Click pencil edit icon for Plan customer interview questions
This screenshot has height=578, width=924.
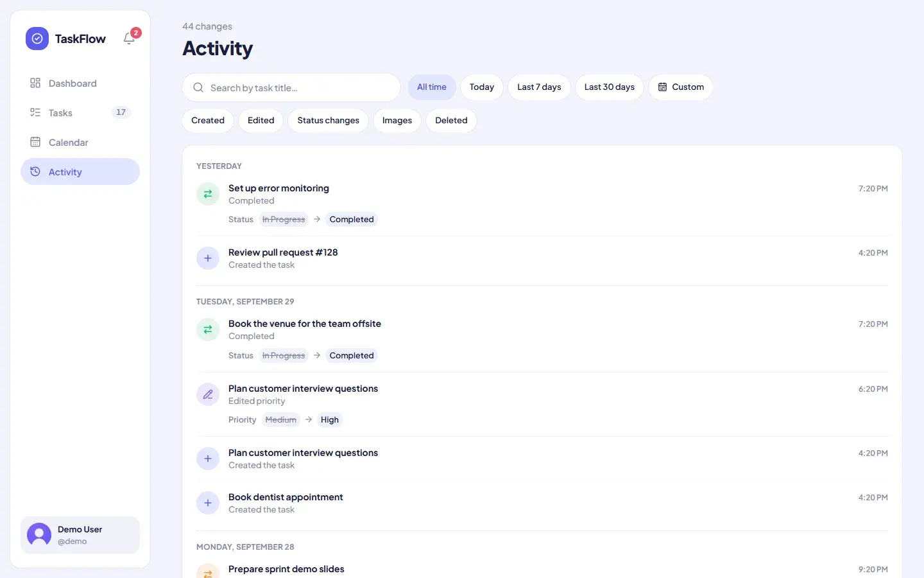(x=208, y=394)
